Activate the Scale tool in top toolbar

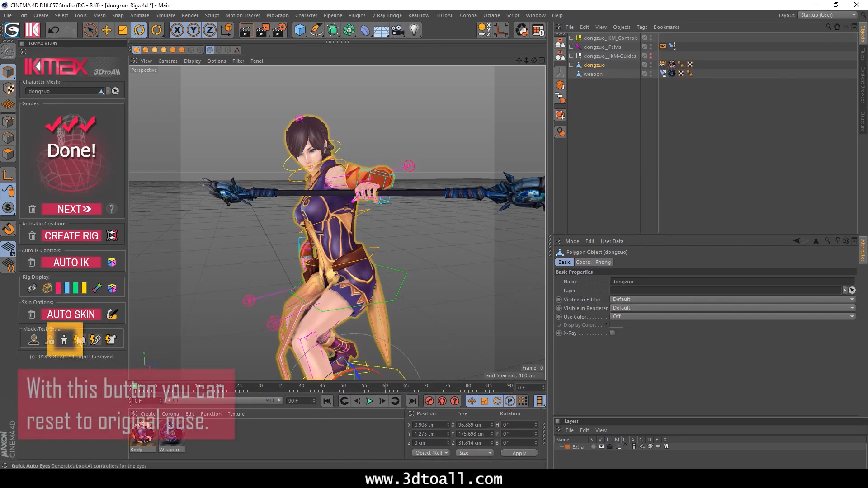(x=123, y=30)
